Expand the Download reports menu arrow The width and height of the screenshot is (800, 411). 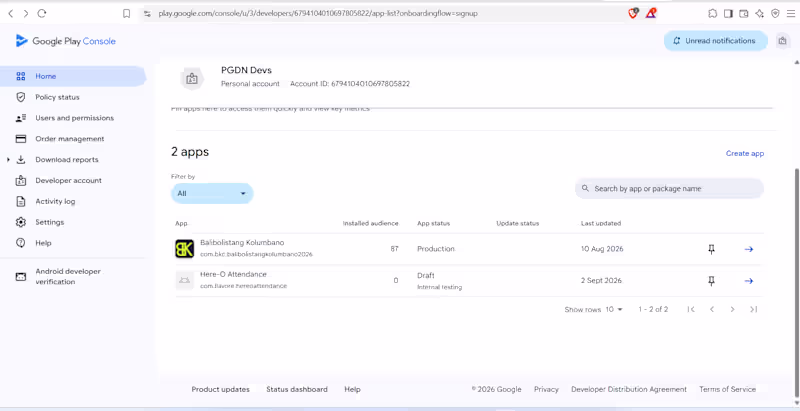coord(8,160)
